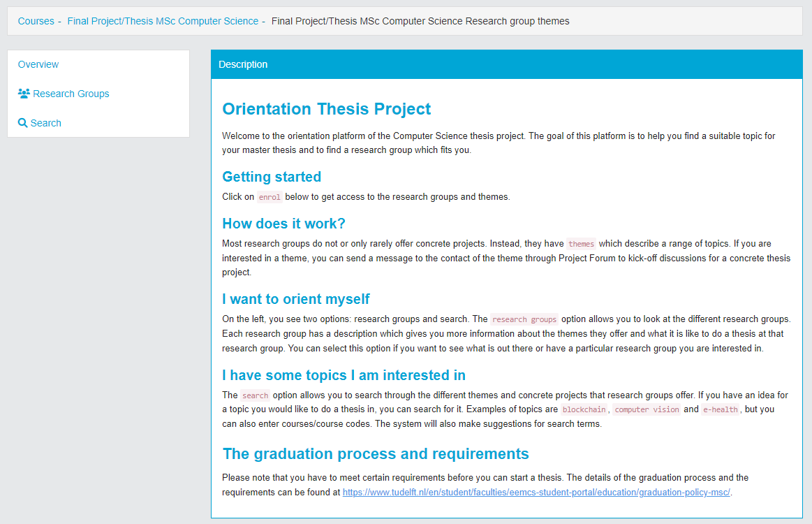The height and width of the screenshot is (524, 812).
Task: Follow the tudelft.nl graduation policy link
Action: click(536, 492)
